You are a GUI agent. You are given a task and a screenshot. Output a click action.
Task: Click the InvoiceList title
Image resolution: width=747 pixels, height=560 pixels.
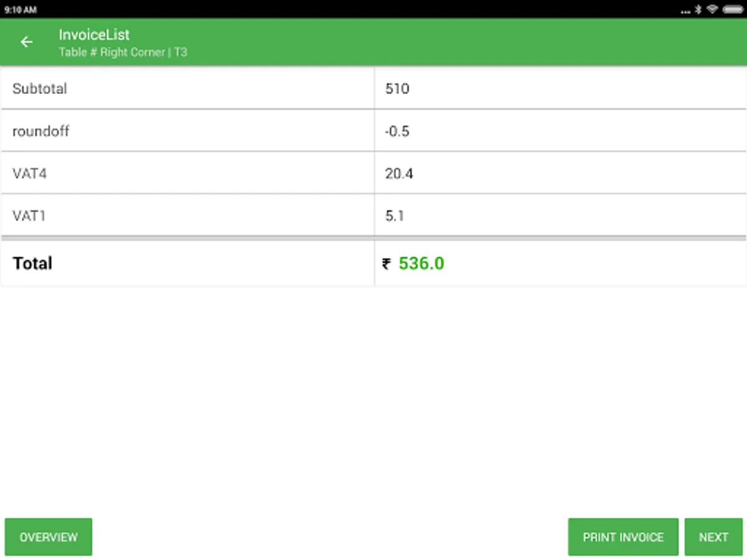point(94,35)
